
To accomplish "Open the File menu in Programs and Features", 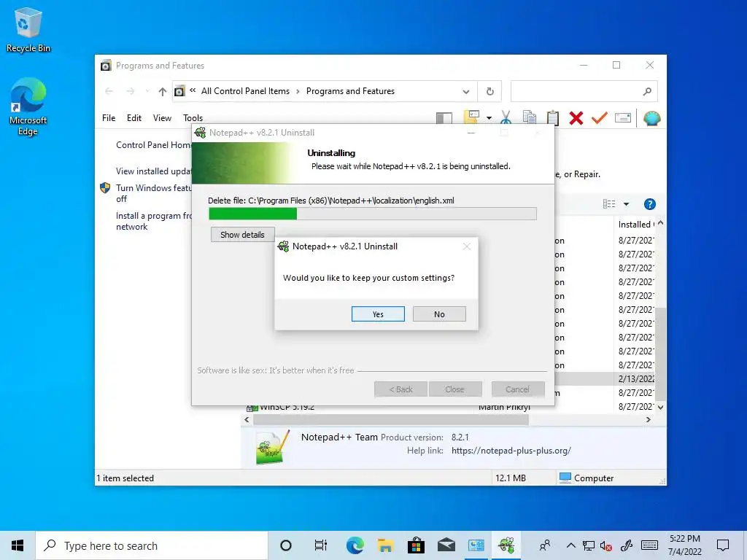I will pyautogui.click(x=109, y=117).
